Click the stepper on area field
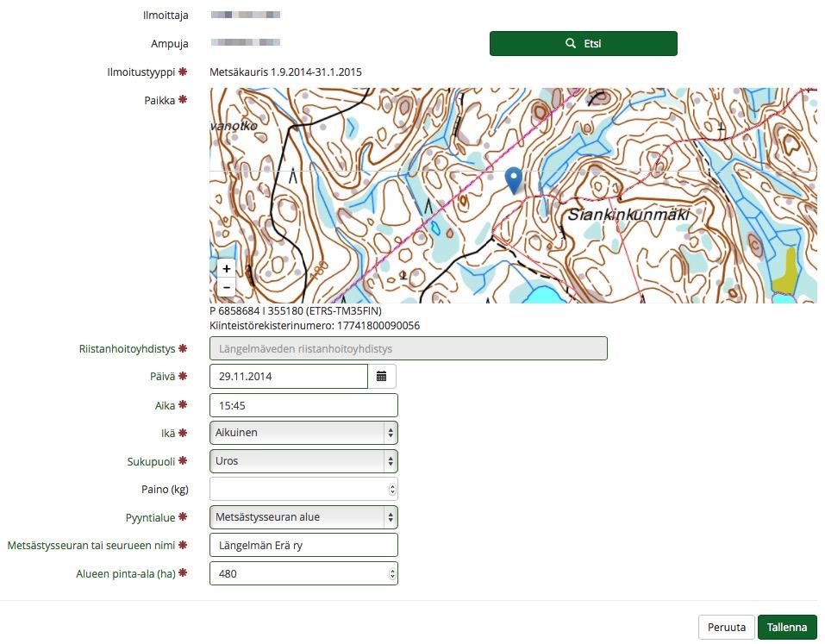Screen dimensions: 825x644 tap(392, 573)
